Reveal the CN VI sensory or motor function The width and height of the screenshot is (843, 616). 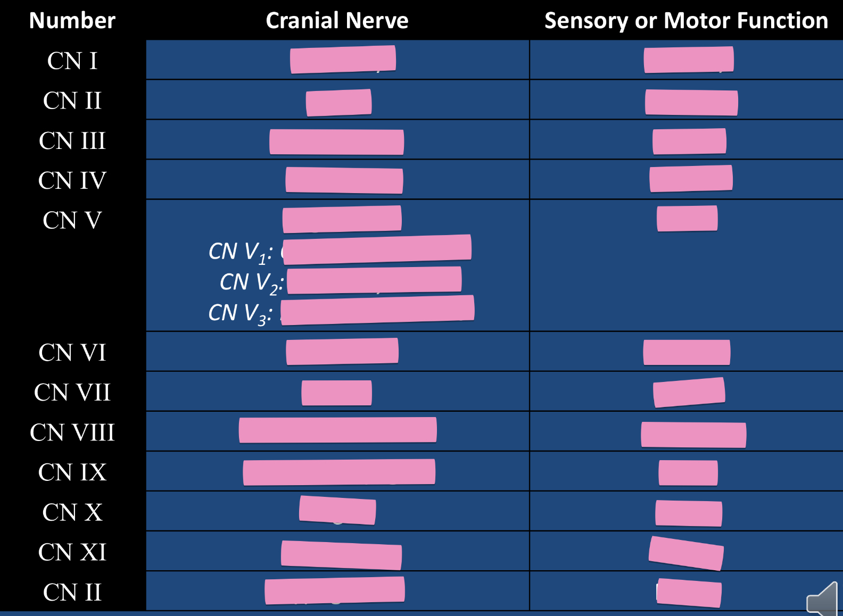click(687, 352)
